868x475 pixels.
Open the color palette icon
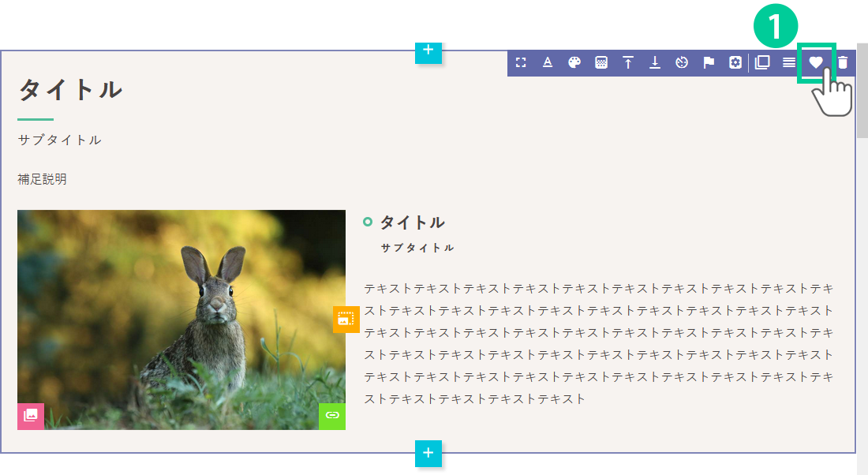tap(574, 63)
